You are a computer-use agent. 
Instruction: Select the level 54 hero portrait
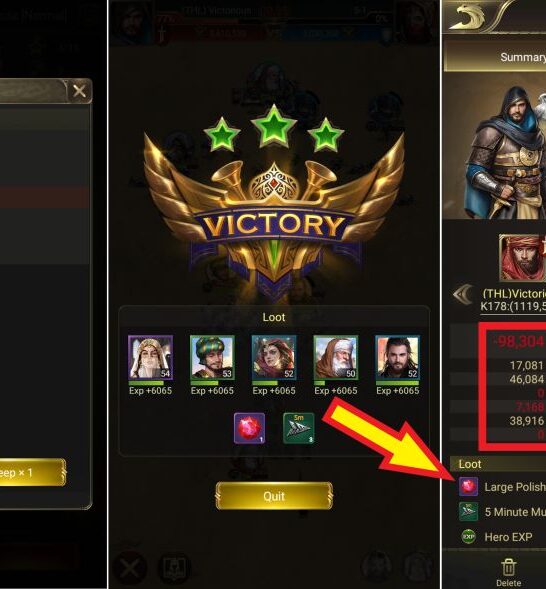151,357
